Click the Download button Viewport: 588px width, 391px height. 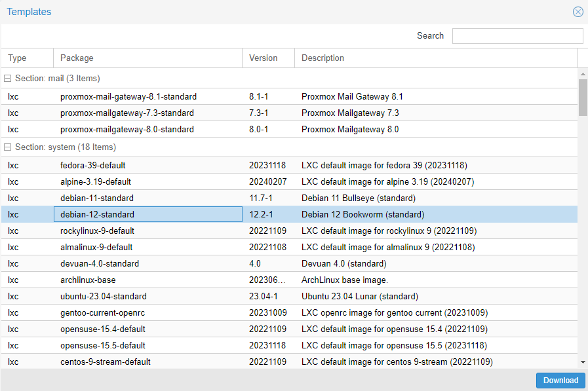point(560,381)
